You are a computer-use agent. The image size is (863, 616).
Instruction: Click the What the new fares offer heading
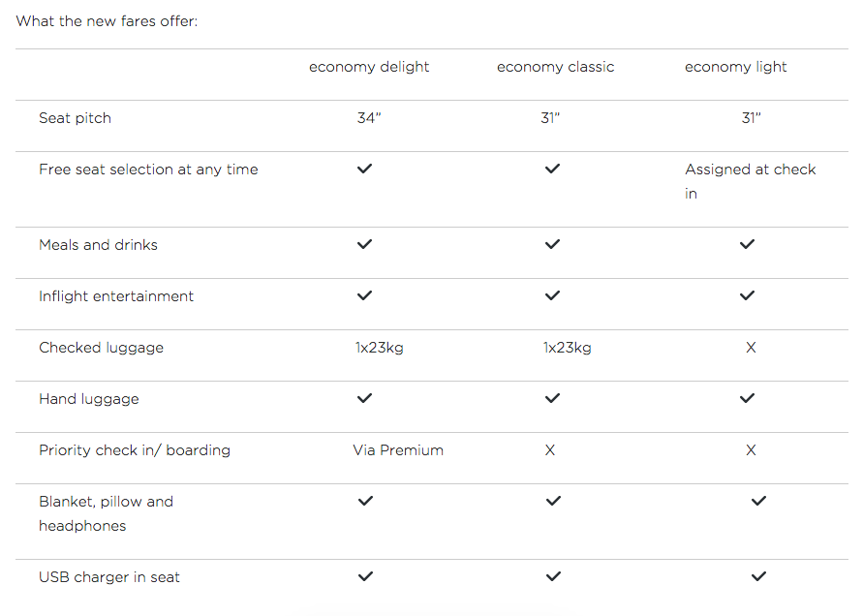coord(107,20)
